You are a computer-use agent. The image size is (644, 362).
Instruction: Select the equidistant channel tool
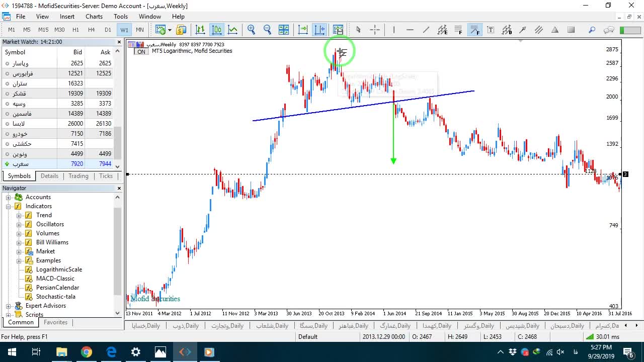coord(442,30)
